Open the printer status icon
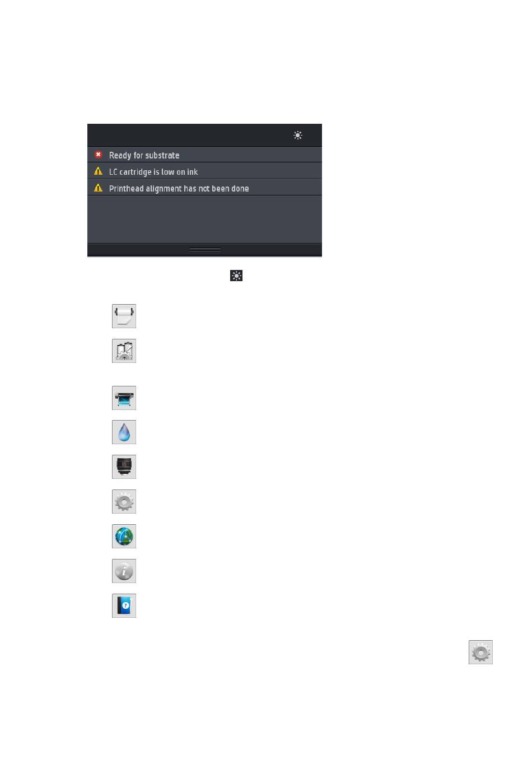The height and width of the screenshot is (783, 532). coord(124,398)
